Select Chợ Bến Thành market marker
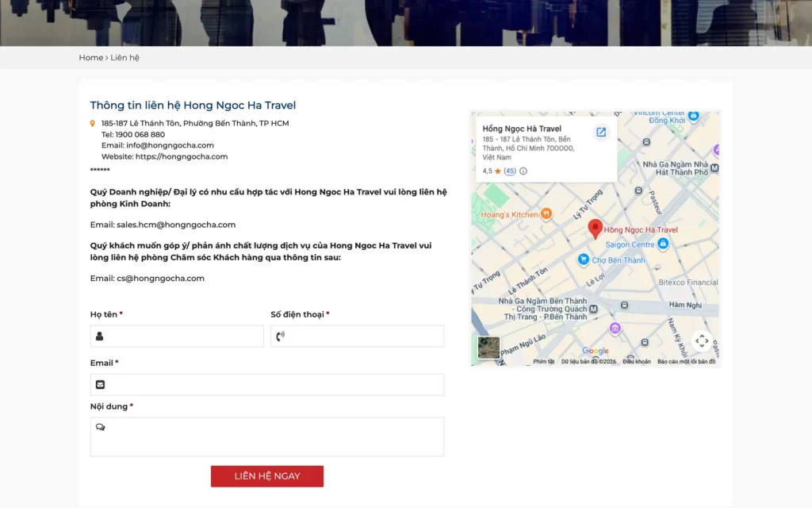This screenshot has height=508, width=812. (x=583, y=260)
